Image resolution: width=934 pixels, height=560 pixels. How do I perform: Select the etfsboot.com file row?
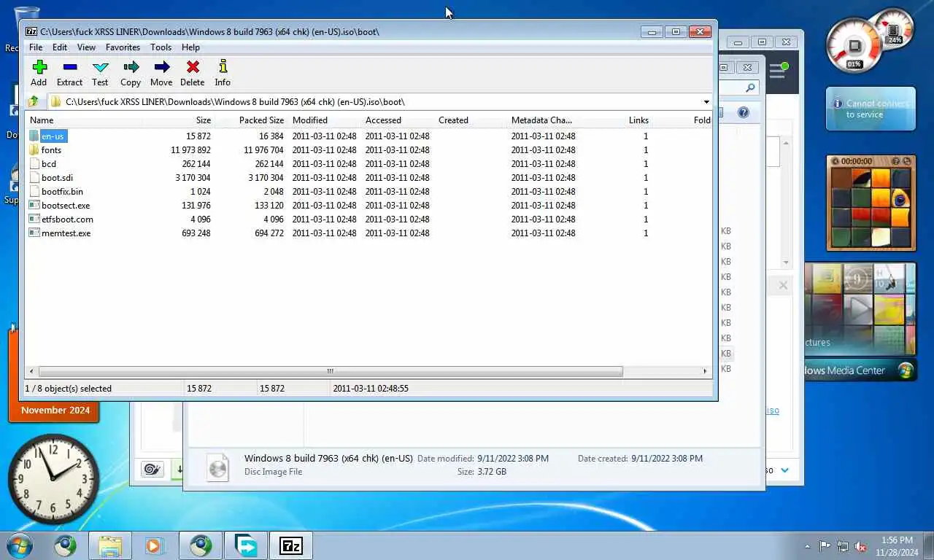click(x=368, y=219)
